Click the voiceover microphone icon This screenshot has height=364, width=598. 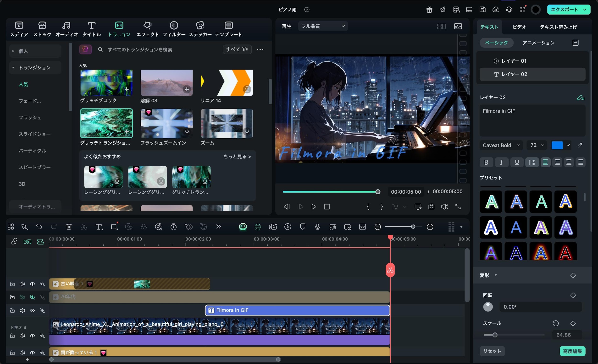tap(317, 227)
